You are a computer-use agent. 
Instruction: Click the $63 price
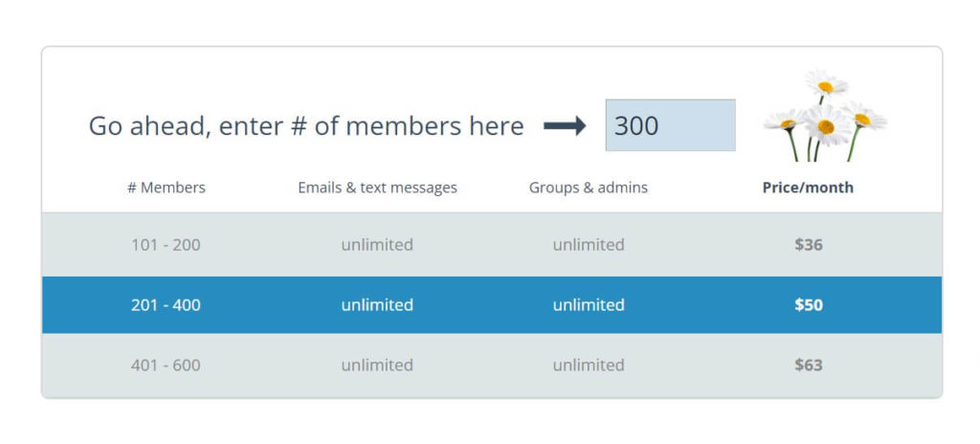[x=808, y=366]
